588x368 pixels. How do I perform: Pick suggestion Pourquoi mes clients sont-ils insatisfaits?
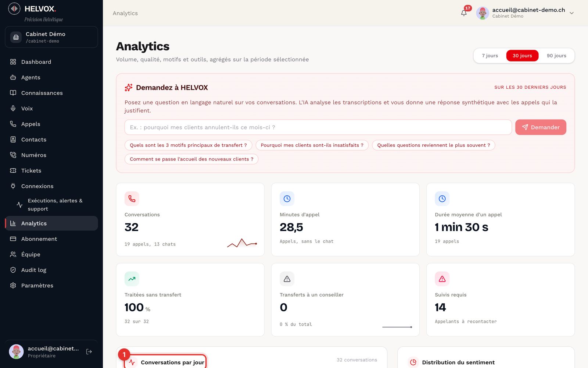coord(312,145)
